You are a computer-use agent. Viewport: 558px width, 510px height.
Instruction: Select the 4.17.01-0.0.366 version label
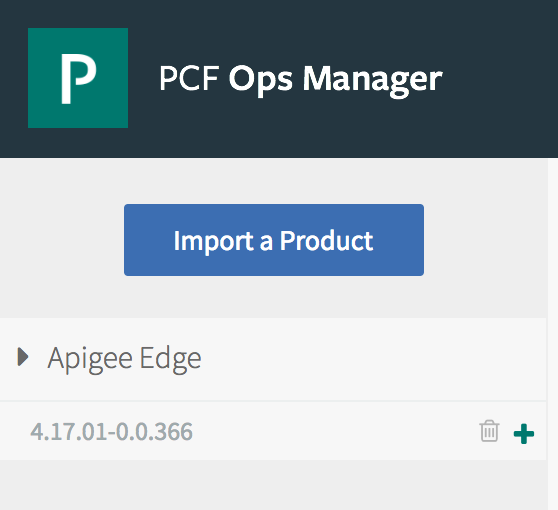point(111,431)
